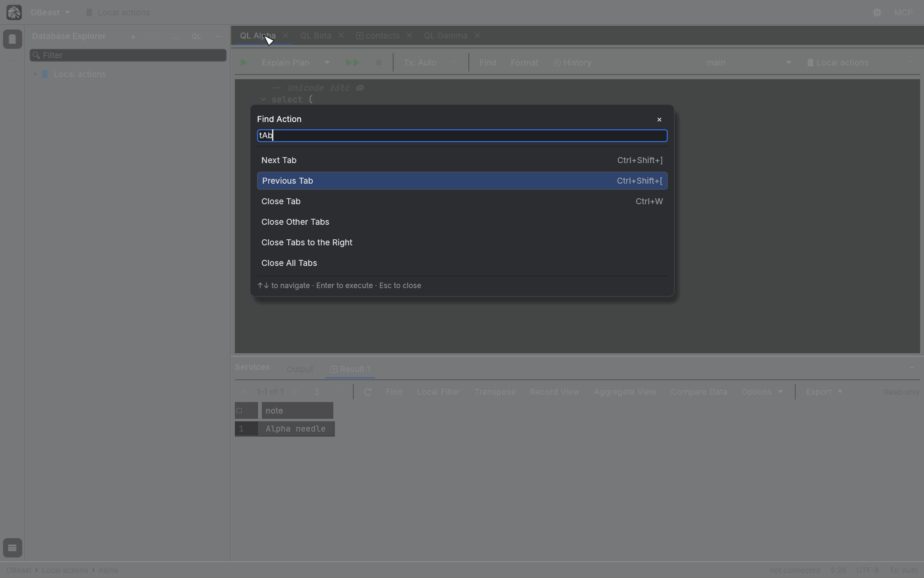Click into the Find Action search field
This screenshot has width=924, height=578.
click(x=462, y=136)
